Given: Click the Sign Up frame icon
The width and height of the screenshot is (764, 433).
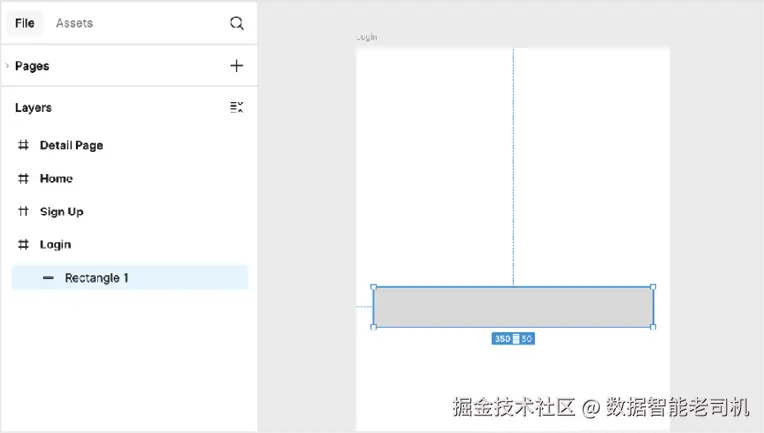Looking at the screenshot, I should (23, 211).
